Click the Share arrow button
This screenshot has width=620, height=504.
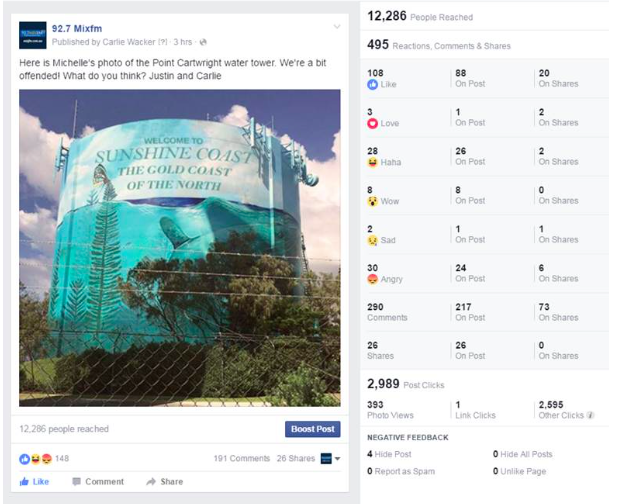pyautogui.click(x=164, y=481)
